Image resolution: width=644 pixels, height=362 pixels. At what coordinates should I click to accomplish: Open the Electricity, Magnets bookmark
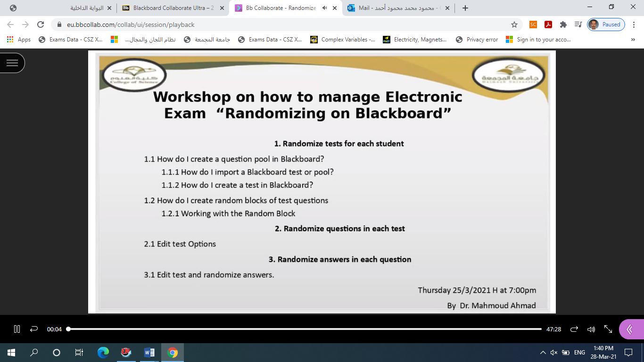[x=414, y=40]
